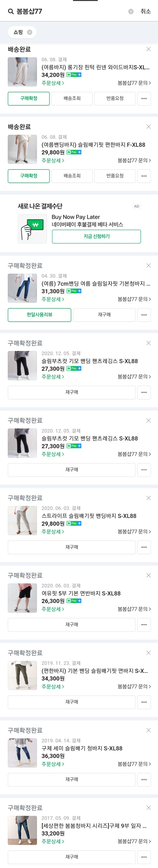Repurchase the 스트라이프 슬림배기핏 밴딩바지
Viewport: 158px width, 868px height.
click(x=72, y=547)
